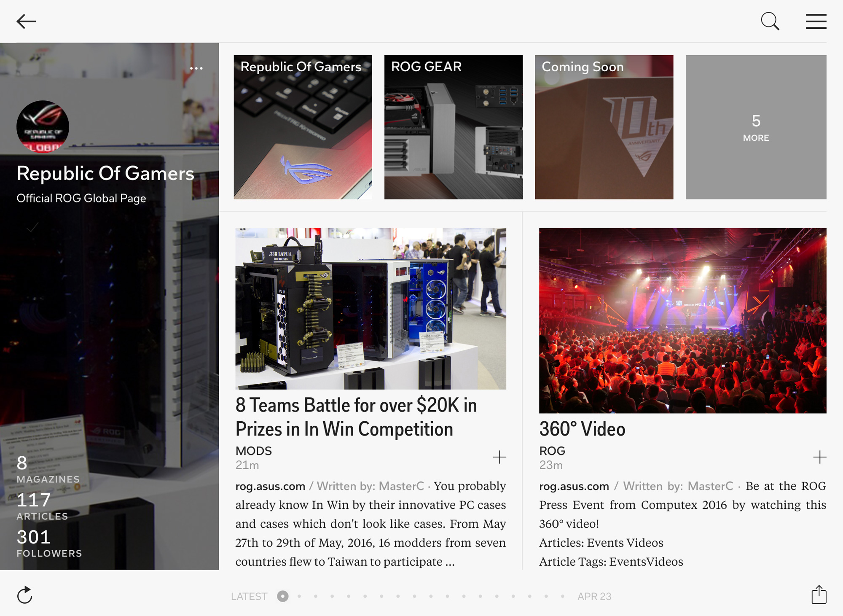Open the three-dot options on profile cover

coord(196,68)
